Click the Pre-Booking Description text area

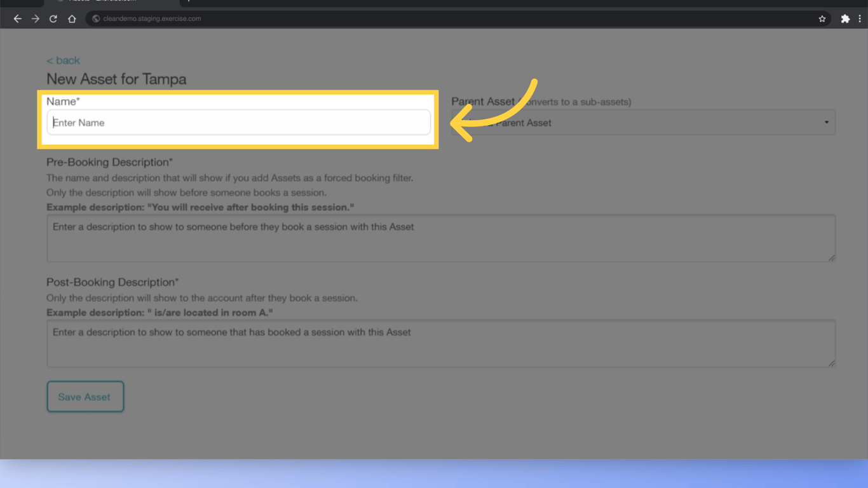click(441, 238)
